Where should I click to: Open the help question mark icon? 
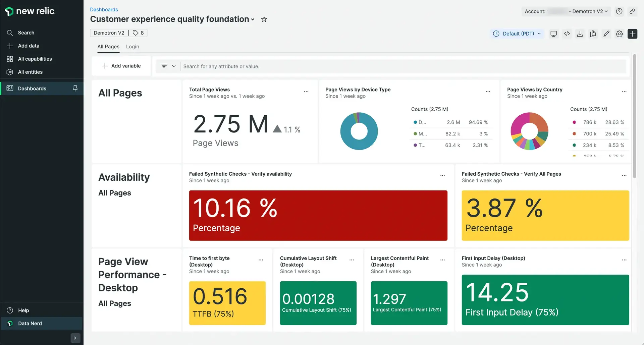pyautogui.click(x=619, y=11)
